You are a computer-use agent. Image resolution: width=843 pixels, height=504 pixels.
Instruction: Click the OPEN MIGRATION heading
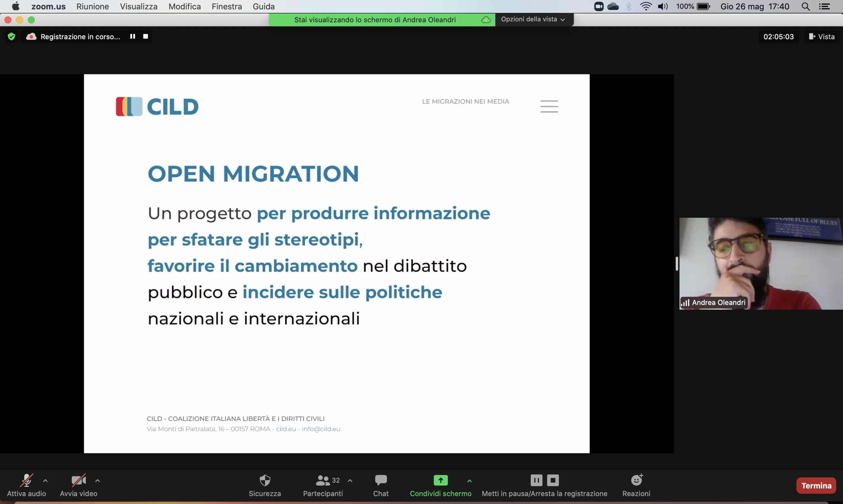coord(253,174)
